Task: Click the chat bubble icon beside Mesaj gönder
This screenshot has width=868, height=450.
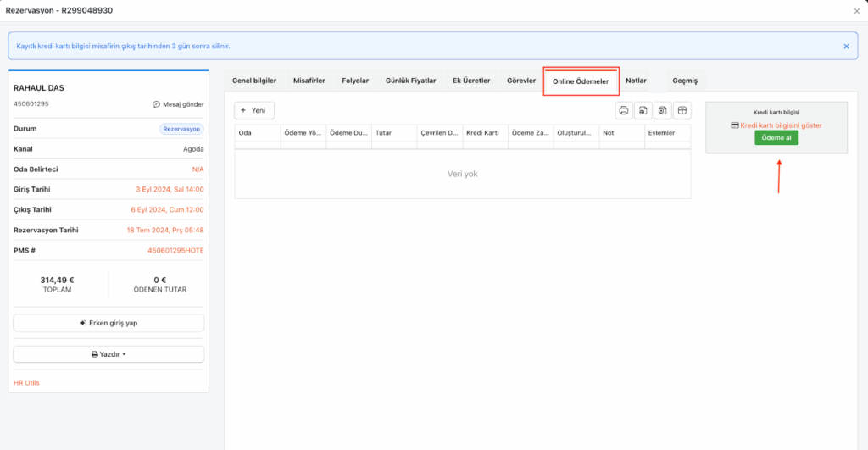Action: click(156, 104)
